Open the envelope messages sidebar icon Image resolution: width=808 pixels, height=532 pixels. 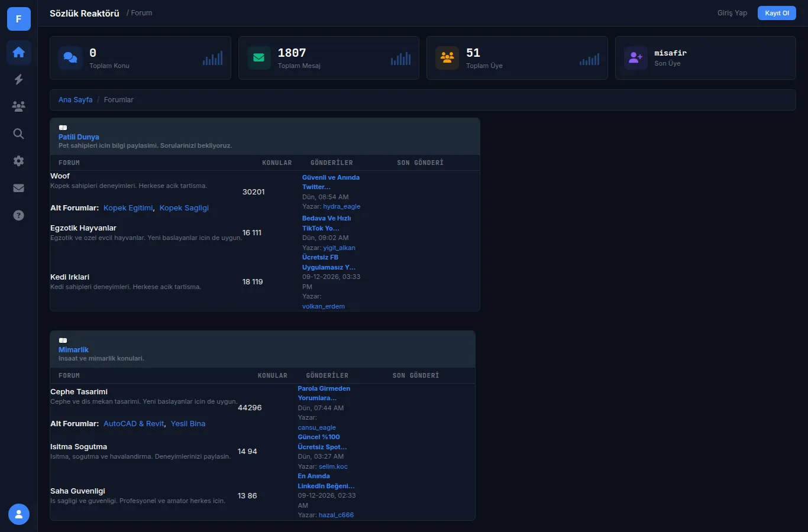click(x=18, y=188)
